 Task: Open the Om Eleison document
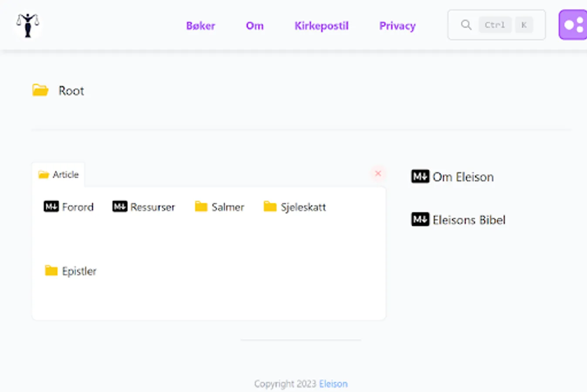463,177
